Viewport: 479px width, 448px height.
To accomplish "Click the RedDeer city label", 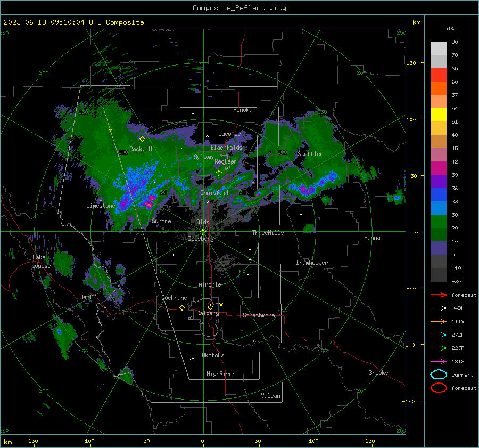I will 226,161.
